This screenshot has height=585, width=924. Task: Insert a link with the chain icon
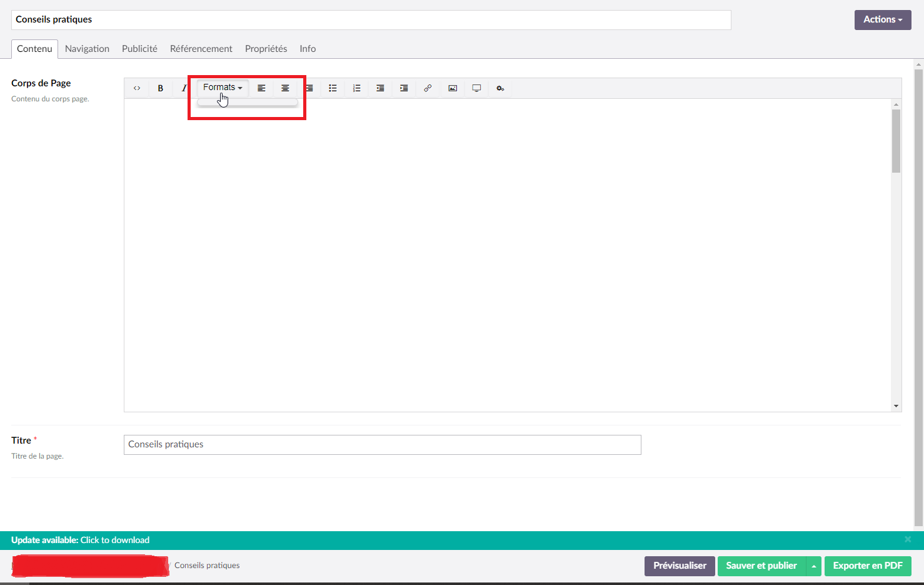[428, 88]
